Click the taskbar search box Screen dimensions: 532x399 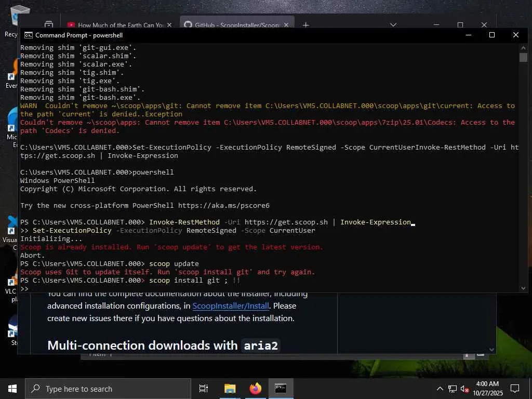point(108,389)
